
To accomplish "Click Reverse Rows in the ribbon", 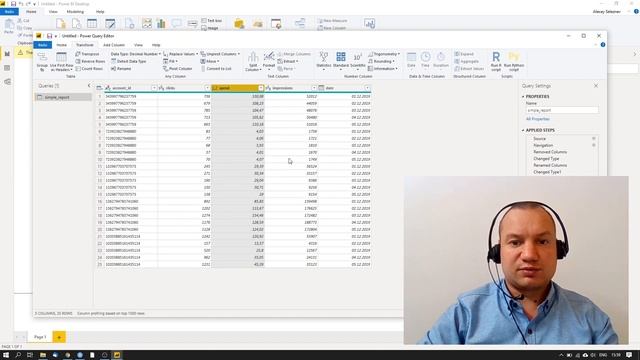I will click(x=90, y=61).
